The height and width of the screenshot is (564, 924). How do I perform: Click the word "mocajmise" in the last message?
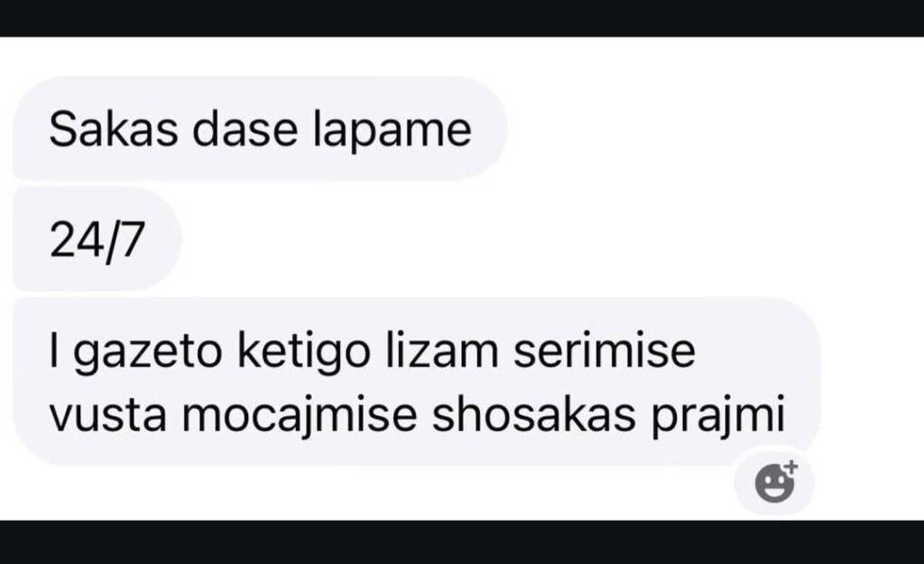pyautogui.click(x=300, y=418)
